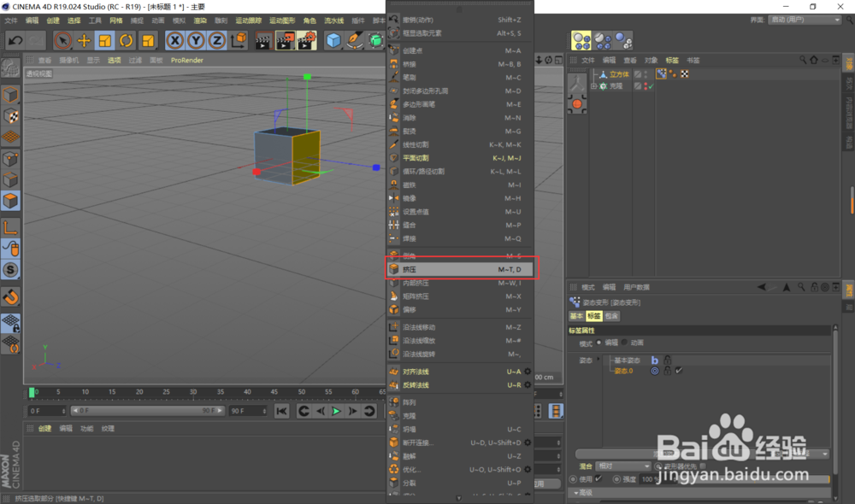This screenshot has height=504, width=855.
Task: Open 运动图形 menu in menu bar
Action: point(282,21)
